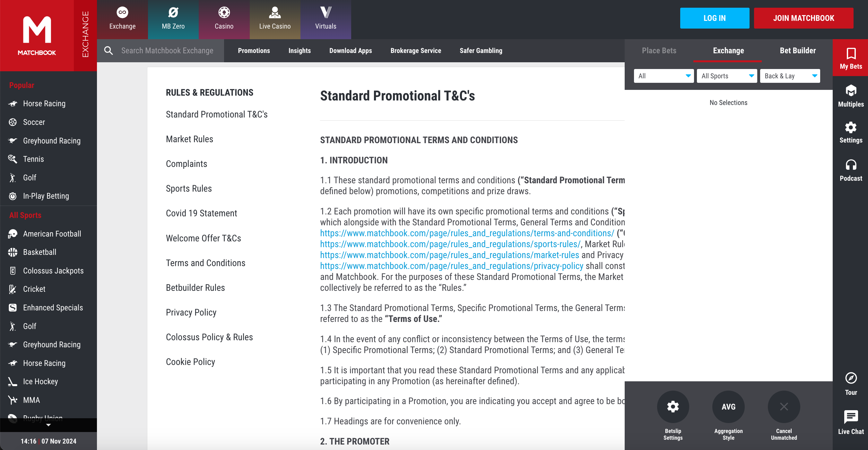Screen dimensions: 868x450
Task: Switch to the Bet Builder tab
Action: 798,50
